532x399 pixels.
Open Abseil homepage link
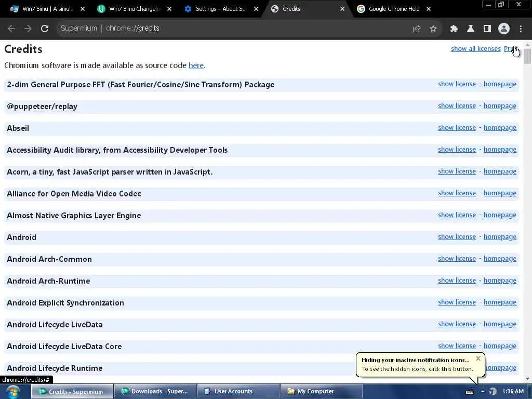click(x=500, y=128)
